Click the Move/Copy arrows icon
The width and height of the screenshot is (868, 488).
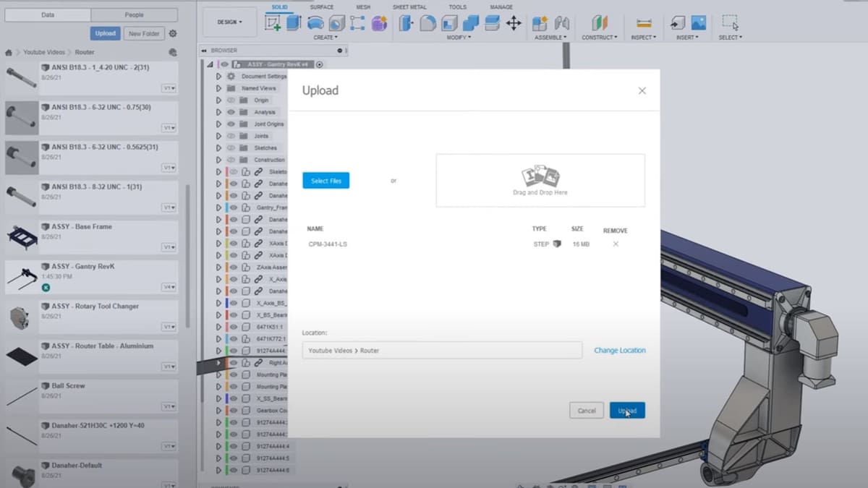tap(514, 23)
